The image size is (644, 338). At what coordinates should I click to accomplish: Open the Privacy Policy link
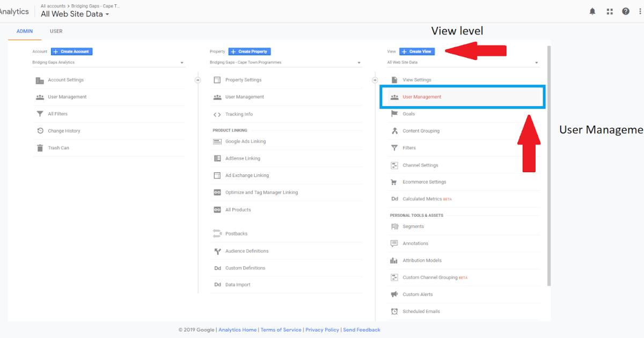pos(322,329)
